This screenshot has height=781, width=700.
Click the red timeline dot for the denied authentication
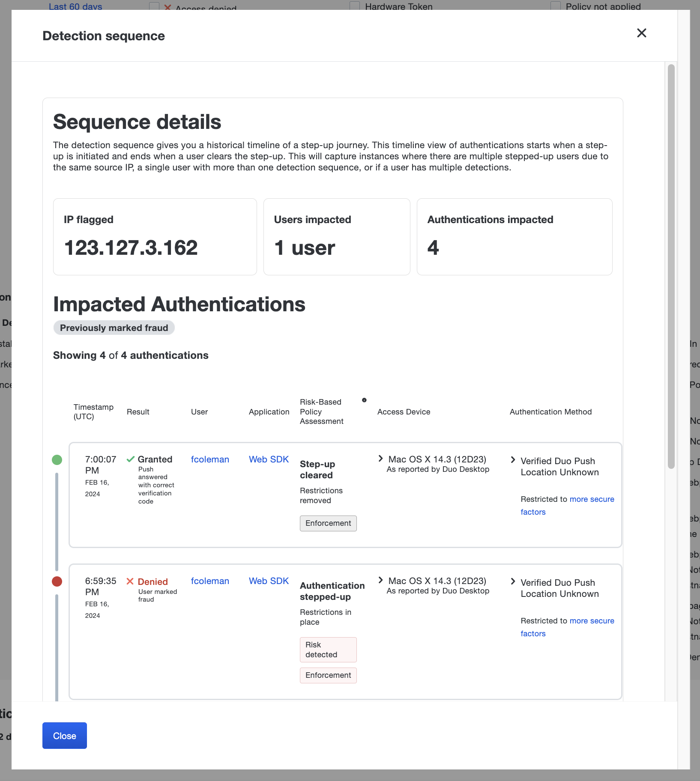click(x=57, y=581)
